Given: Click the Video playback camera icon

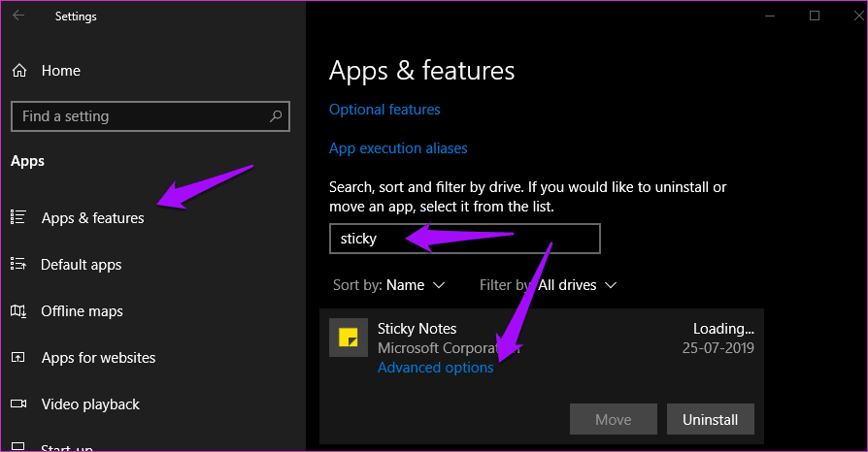Looking at the screenshot, I should coord(18,404).
